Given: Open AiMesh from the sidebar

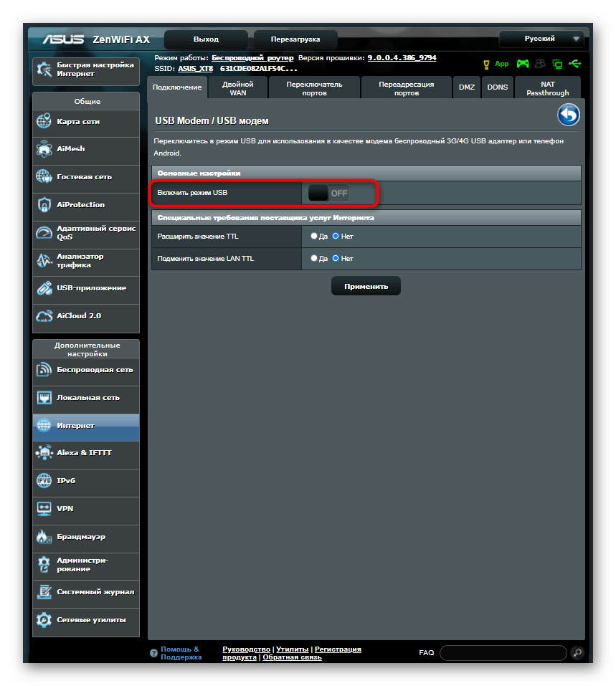Looking at the screenshot, I should click(86, 149).
